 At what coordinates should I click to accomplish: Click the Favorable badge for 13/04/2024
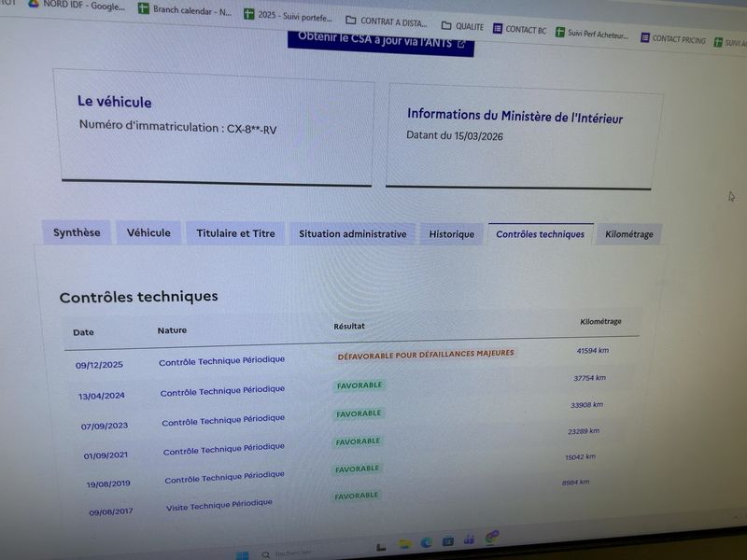(x=359, y=385)
